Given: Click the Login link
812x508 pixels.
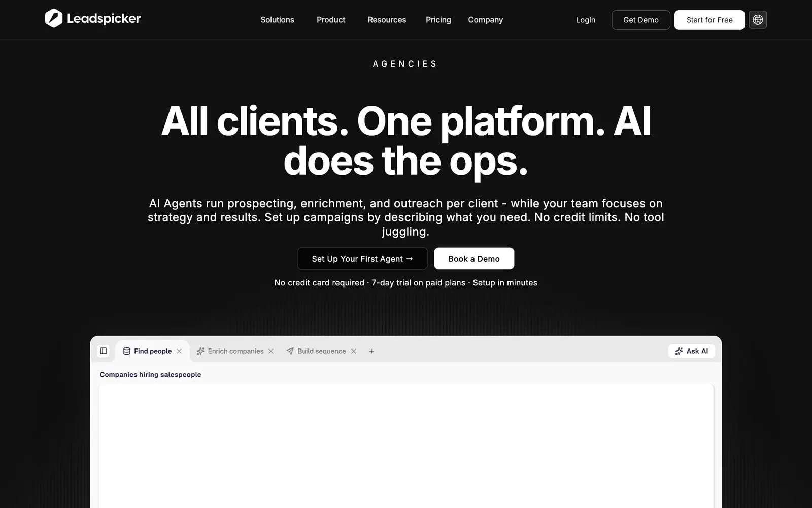Looking at the screenshot, I should point(586,20).
